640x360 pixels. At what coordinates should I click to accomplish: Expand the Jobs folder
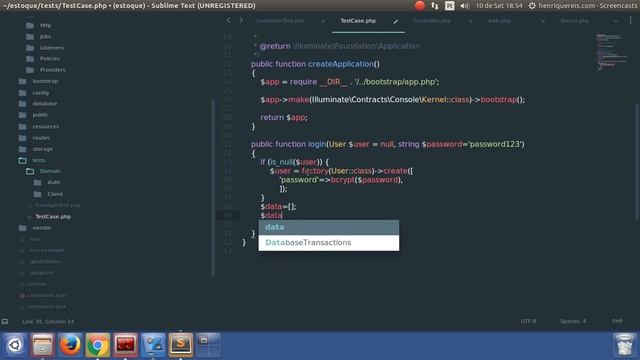coord(45,37)
